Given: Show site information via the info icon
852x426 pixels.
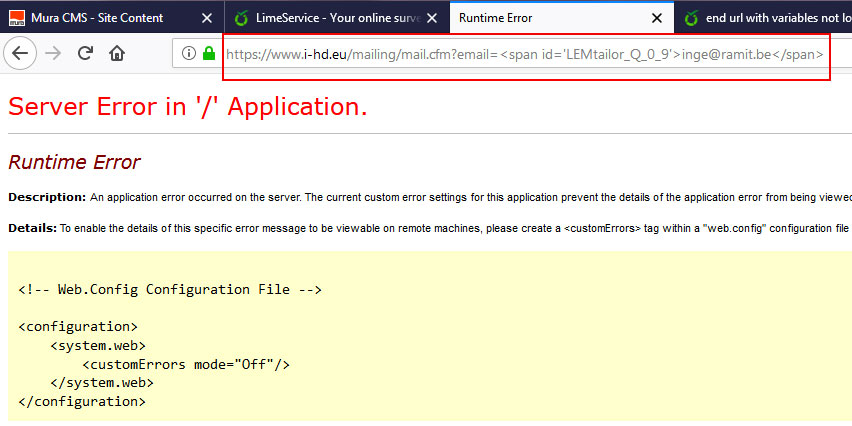Looking at the screenshot, I should (x=189, y=53).
